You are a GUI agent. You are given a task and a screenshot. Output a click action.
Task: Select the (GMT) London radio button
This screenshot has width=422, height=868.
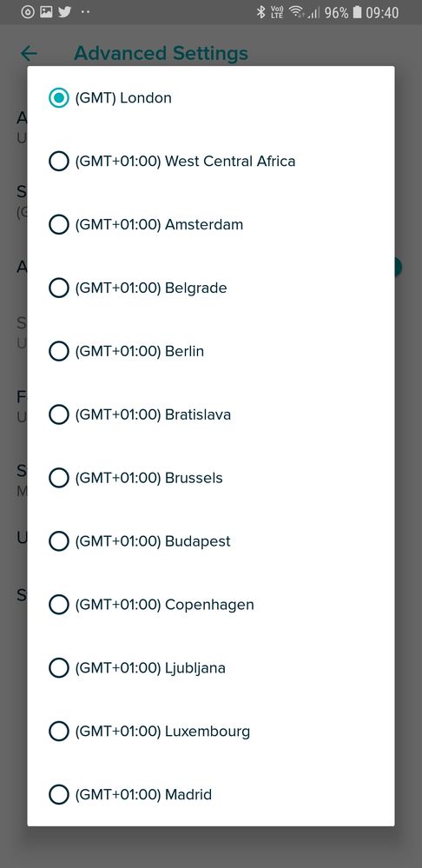click(59, 98)
